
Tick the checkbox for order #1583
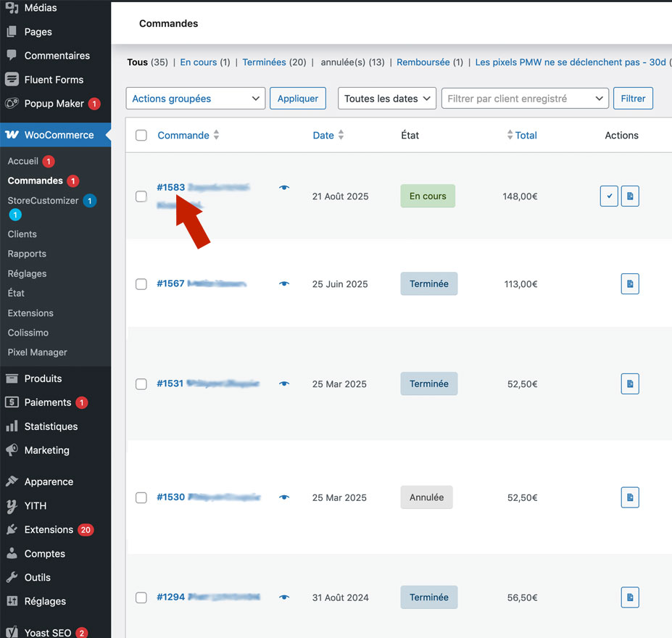pyautogui.click(x=141, y=196)
